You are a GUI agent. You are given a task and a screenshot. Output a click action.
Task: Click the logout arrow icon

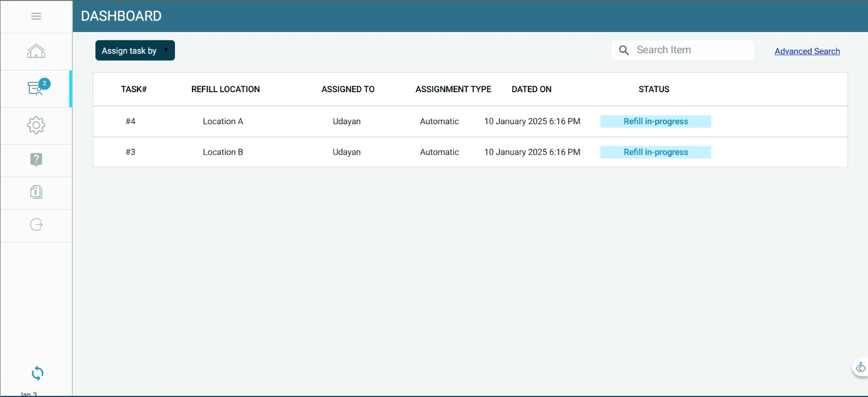tap(36, 225)
